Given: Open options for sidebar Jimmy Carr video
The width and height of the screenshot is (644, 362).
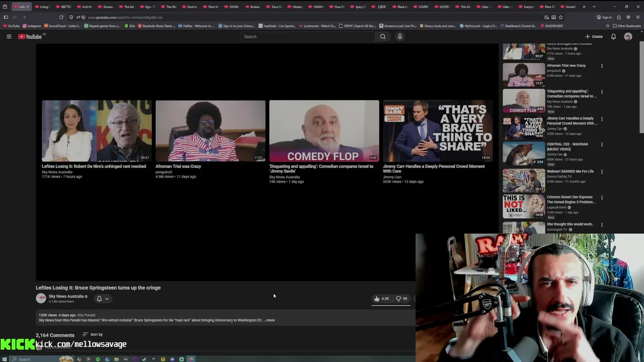Looking at the screenshot, I should (x=602, y=119).
